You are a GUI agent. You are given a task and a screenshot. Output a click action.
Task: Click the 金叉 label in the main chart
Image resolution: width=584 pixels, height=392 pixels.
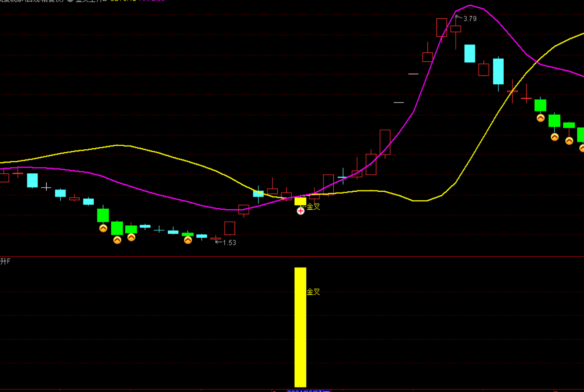pyautogui.click(x=314, y=207)
